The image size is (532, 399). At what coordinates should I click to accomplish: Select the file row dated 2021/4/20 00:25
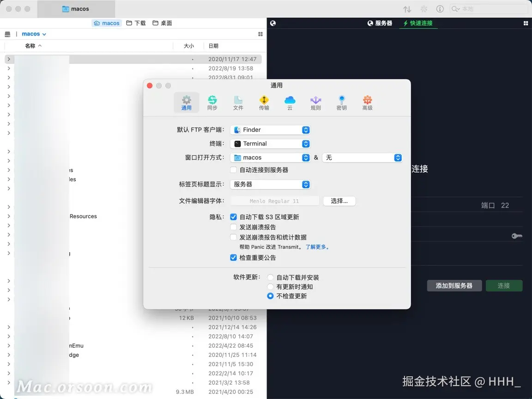pos(133,392)
